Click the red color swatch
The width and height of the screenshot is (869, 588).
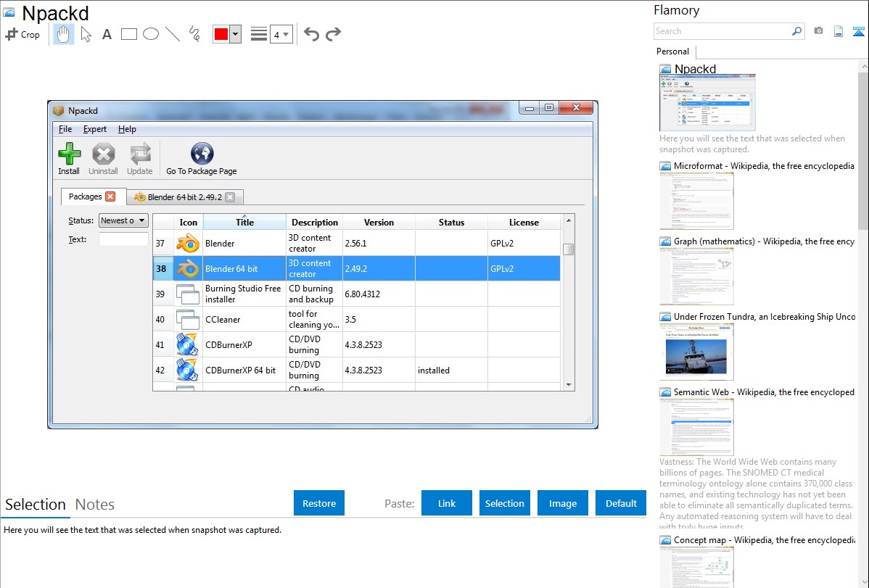point(221,34)
